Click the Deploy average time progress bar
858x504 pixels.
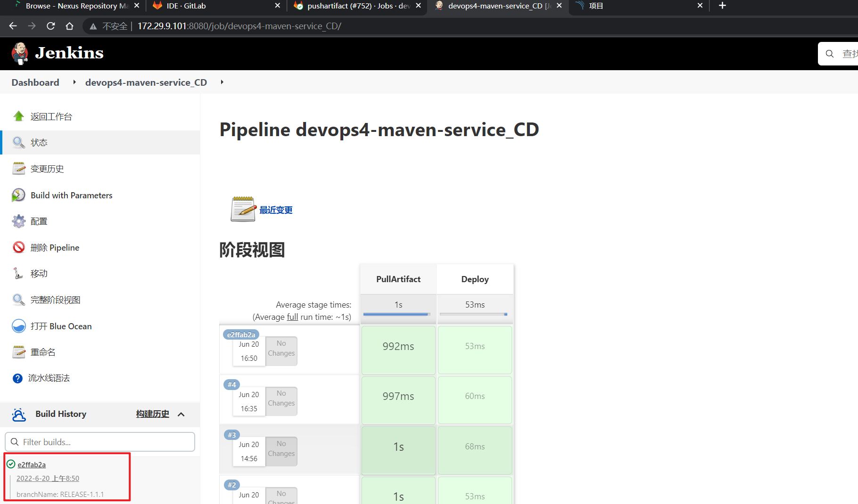click(473, 314)
